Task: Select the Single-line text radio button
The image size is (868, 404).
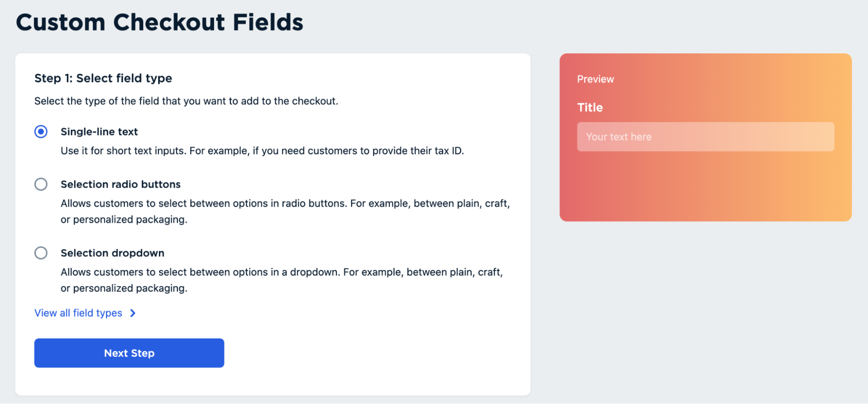Action: (x=41, y=132)
